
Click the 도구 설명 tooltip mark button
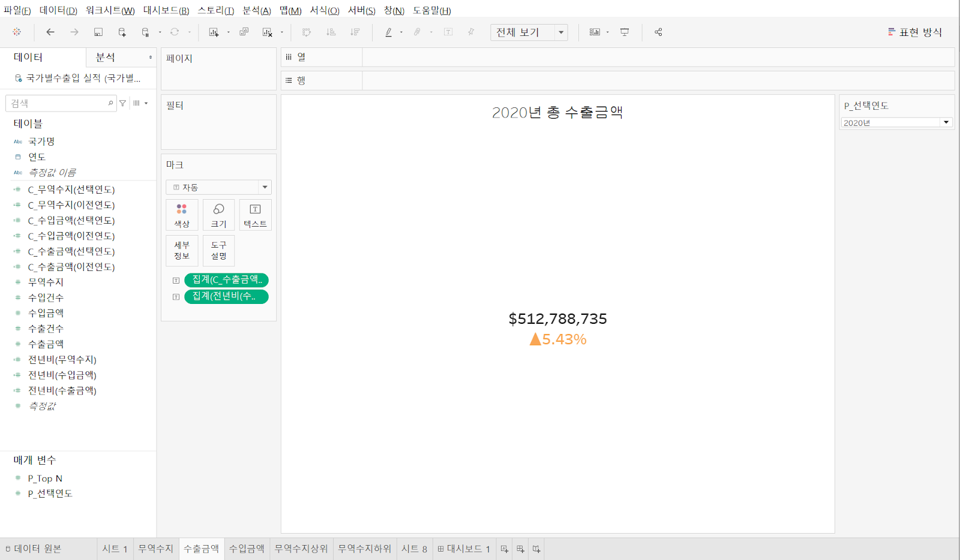(x=218, y=251)
